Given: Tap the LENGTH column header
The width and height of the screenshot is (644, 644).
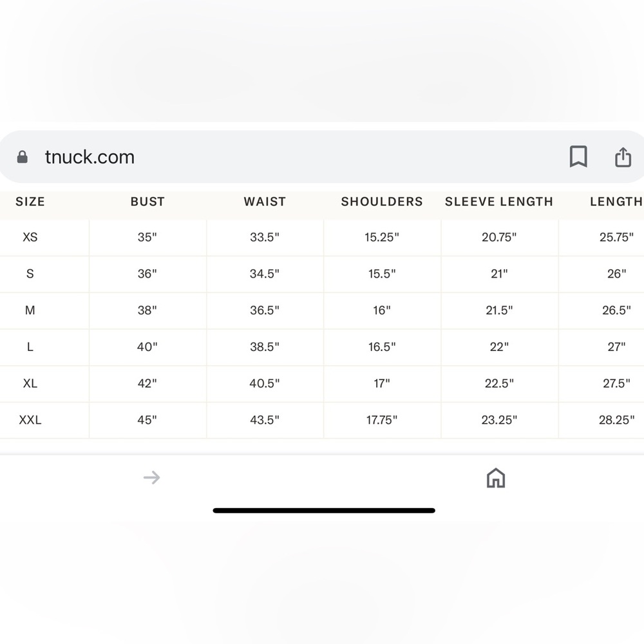Looking at the screenshot, I should click(616, 202).
